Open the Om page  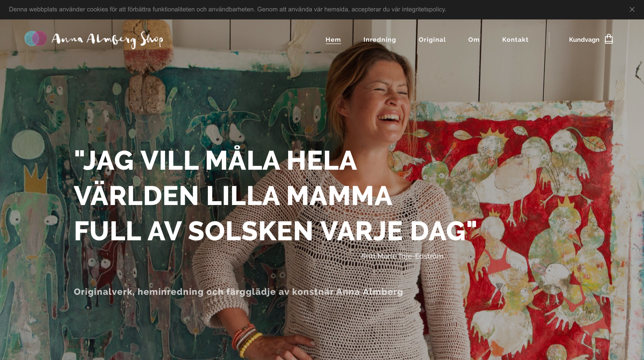(x=474, y=40)
